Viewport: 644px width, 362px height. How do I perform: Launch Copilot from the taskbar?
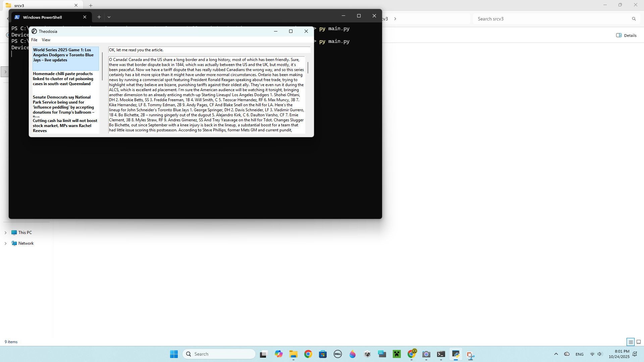click(x=279, y=354)
